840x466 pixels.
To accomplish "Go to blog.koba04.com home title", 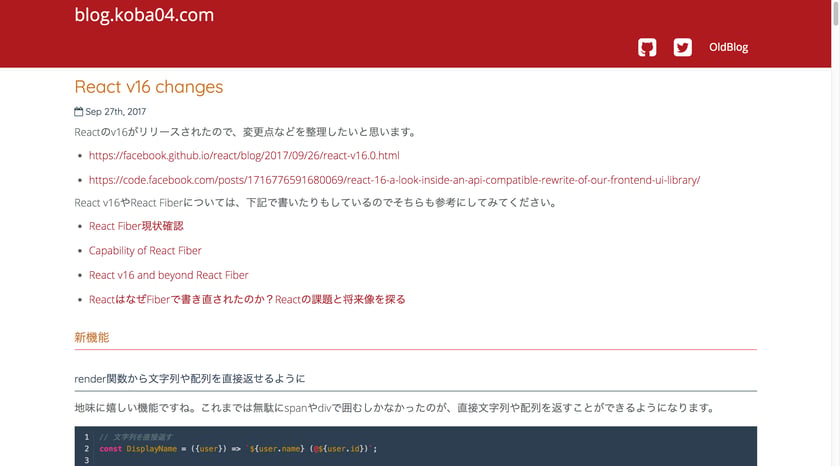I will click(x=144, y=14).
